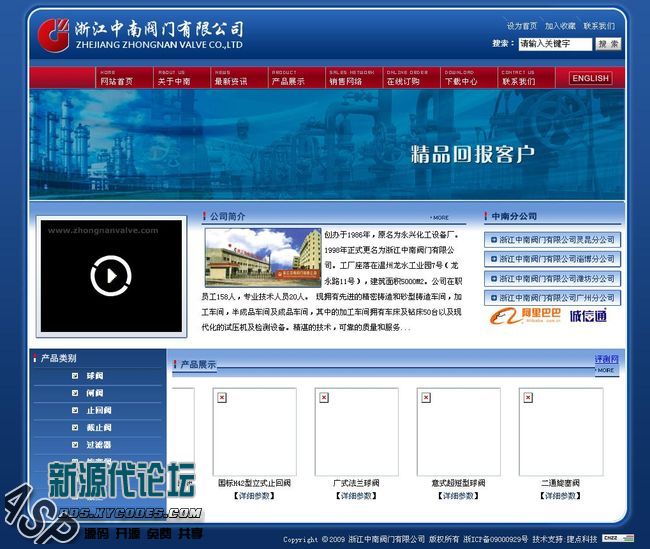This screenshot has width=650, height=549.
Task: Open the 广式法兰球阀 product name
Action: click(x=357, y=483)
